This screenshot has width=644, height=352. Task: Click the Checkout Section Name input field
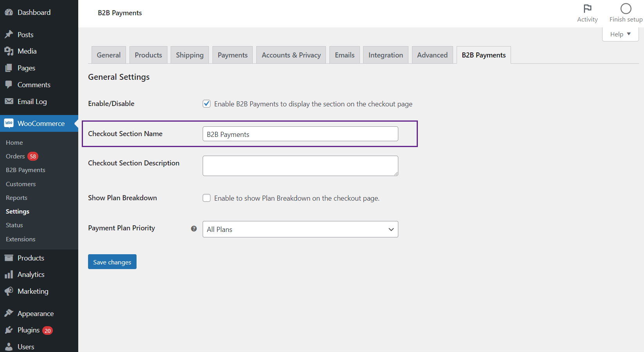300,134
